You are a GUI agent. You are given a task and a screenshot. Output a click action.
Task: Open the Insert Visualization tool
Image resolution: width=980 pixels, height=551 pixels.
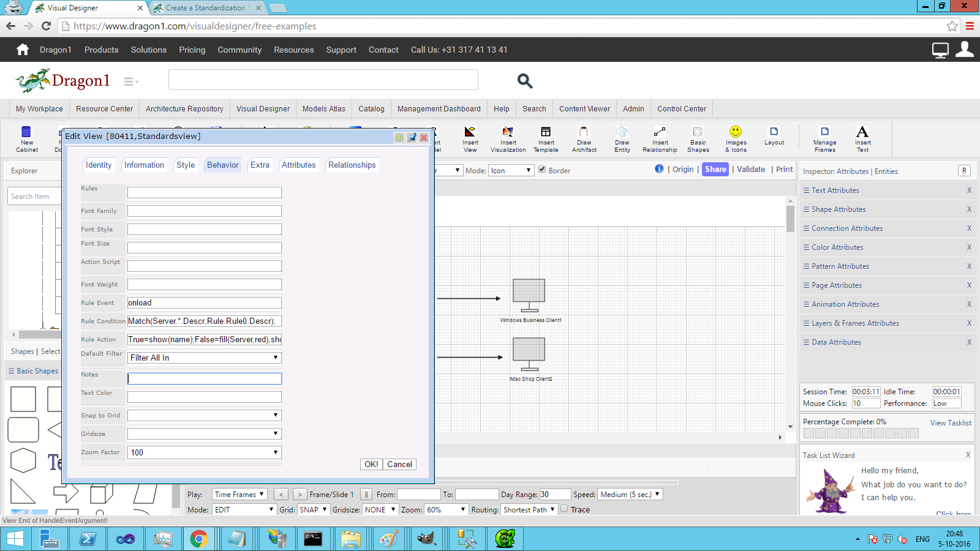click(508, 139)
